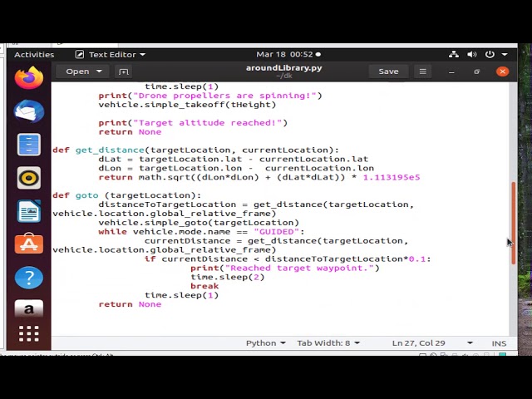This screenshot has height=399, width=532.
Task: Click the "GUIDED" string in while line
Action: click(x=277, y=232)
